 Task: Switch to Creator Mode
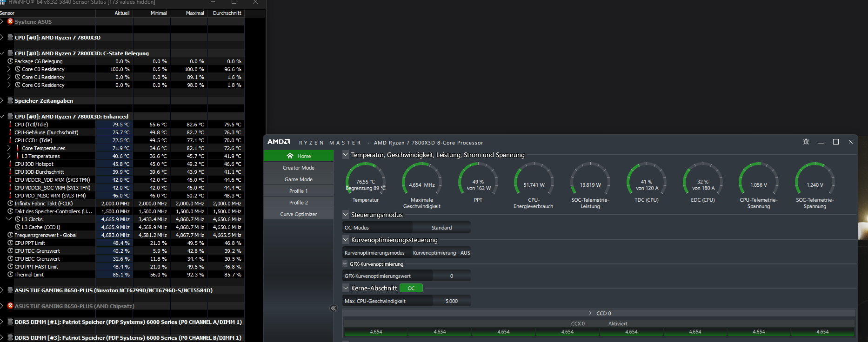click(299, 168)
